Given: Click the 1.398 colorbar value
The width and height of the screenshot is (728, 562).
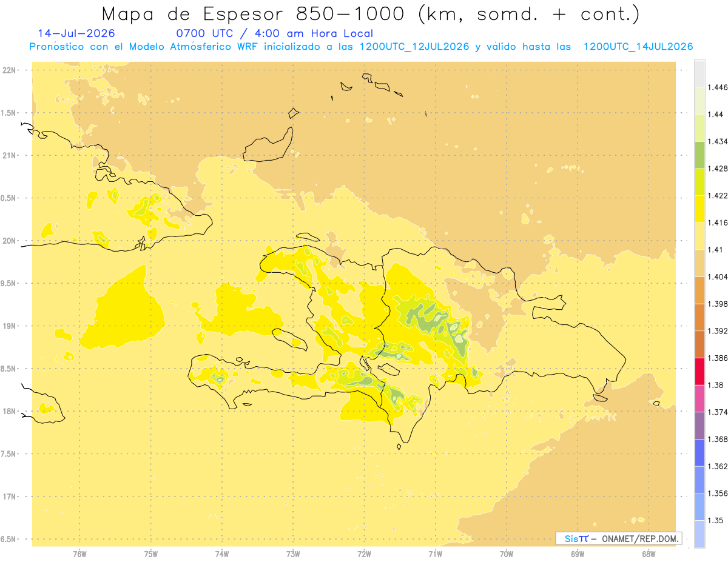Looking at the screenshot, I should click(718, 304).
